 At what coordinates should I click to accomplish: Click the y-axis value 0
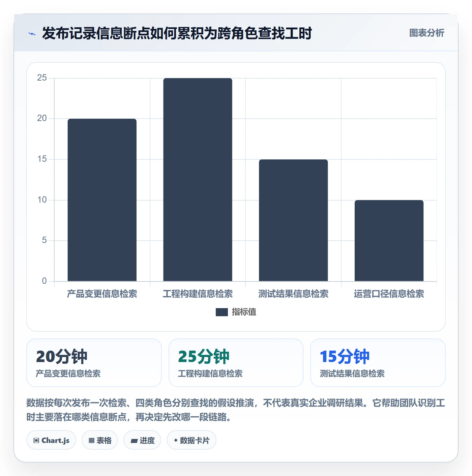click(44, 281)
